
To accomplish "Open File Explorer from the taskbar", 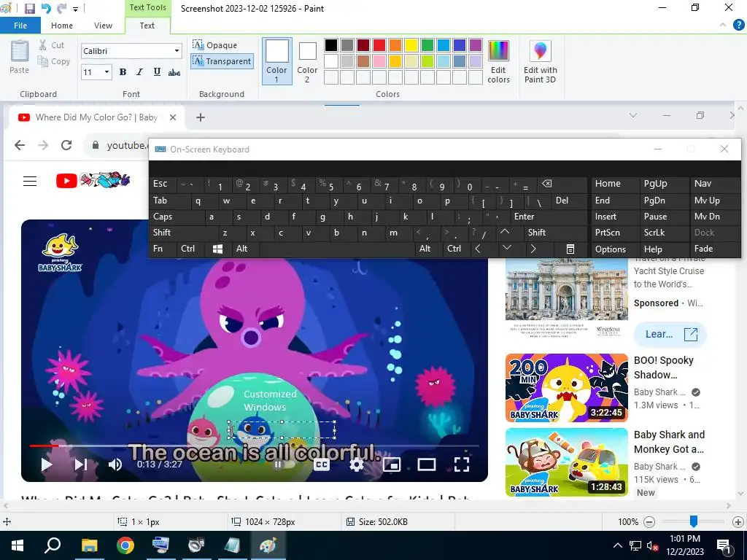I will [x=89, y=545].
